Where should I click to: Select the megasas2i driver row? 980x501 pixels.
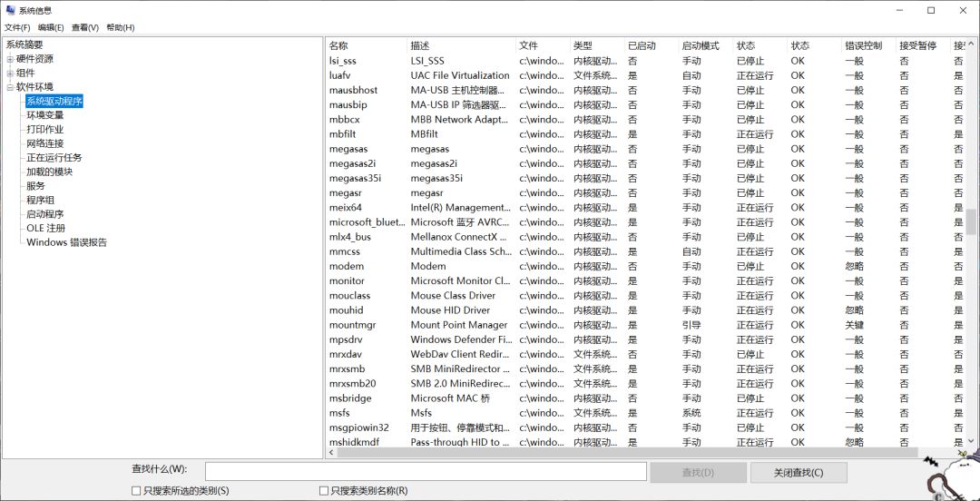646,163
